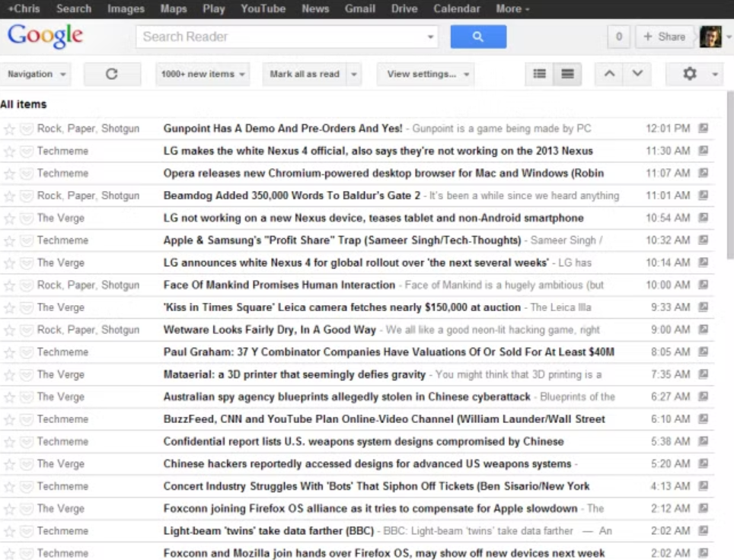Open Gunpoint article's original page icon
This screenshot has height=560, width=734.
pos(704,129)
